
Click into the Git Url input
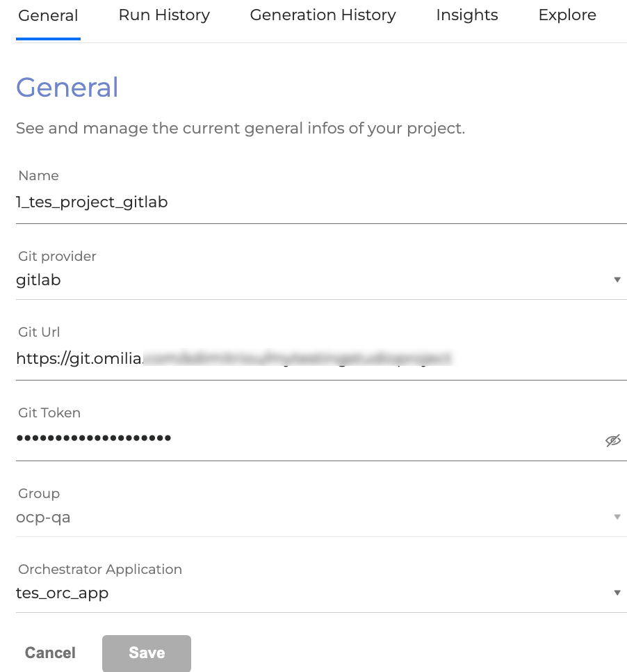(278, 359)
